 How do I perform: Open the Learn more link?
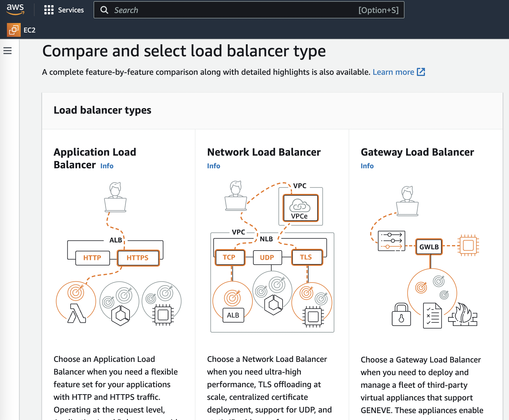point(393,72)
